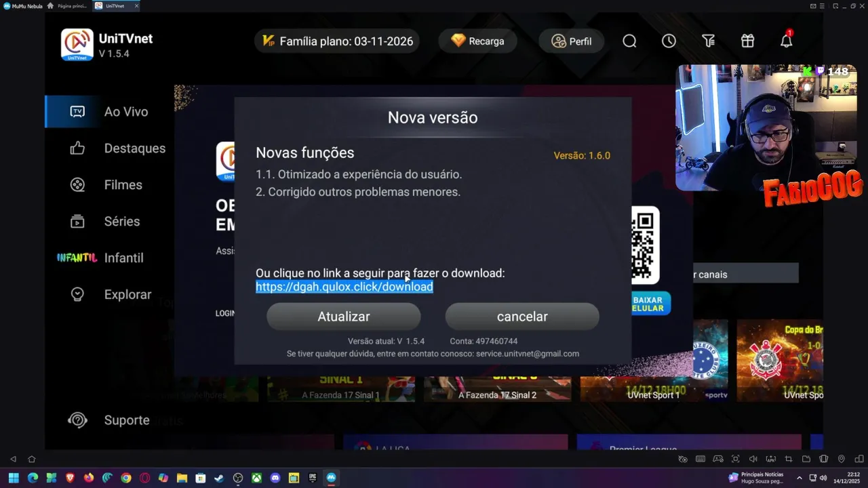868x488 pixels.
Task: Open the filter funnel icon
Action: point(708,41)
